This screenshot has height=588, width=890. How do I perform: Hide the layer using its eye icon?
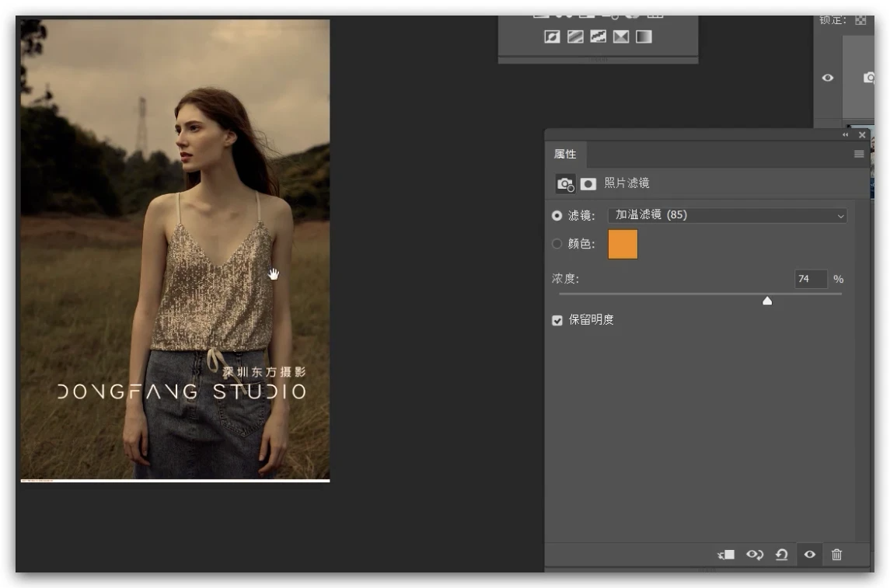tap(828, 78)
